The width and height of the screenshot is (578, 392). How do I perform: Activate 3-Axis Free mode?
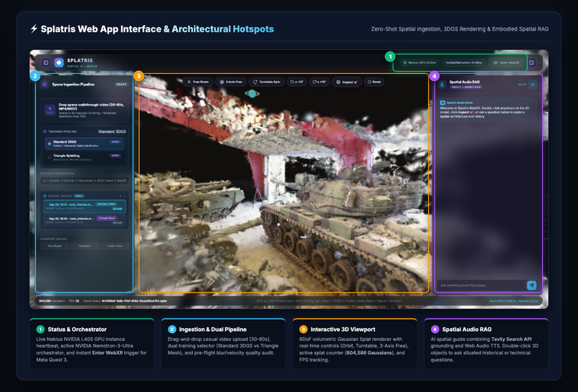[231, 82]
